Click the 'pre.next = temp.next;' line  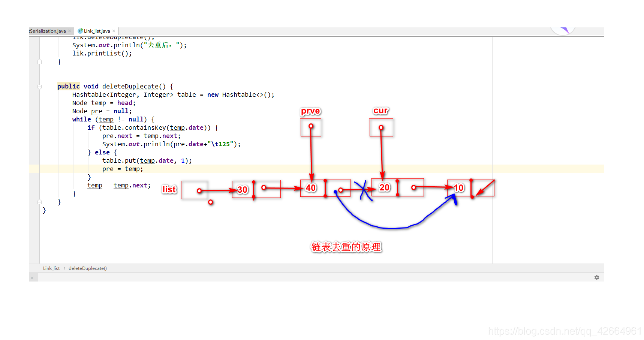click(x=141, y=136)
